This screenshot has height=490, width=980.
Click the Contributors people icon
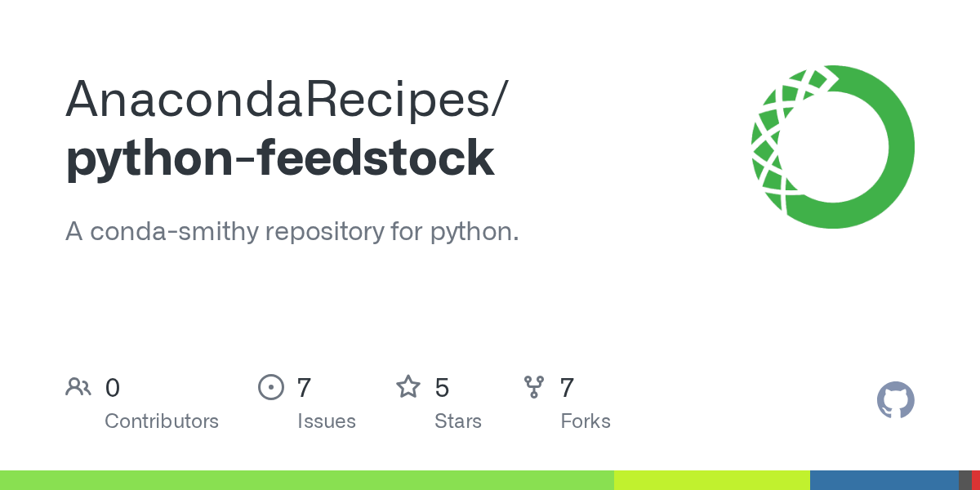pos(78,387)
